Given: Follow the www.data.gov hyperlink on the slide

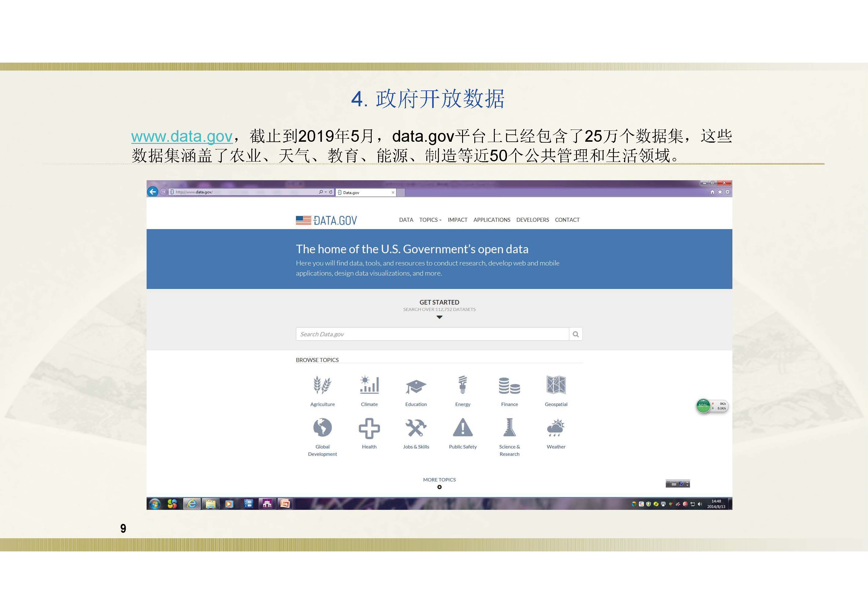Looking at the screenshot, I should pyautogui.click(x=181, y=137).
